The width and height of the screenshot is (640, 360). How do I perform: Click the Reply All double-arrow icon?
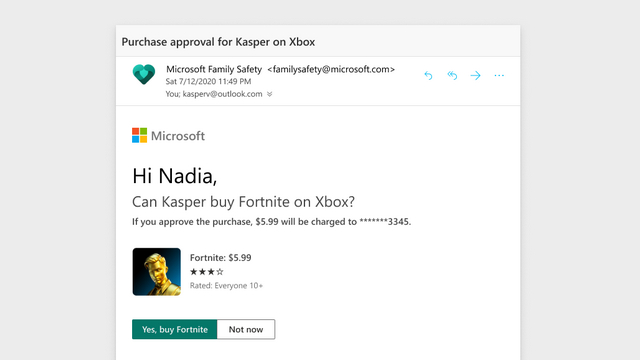click(452, 76)
